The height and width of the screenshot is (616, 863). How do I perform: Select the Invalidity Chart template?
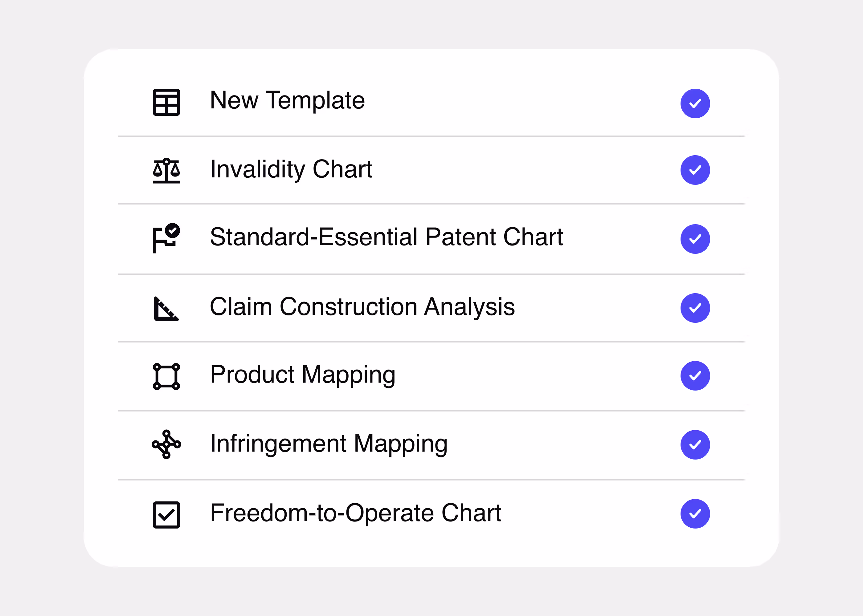tap(292, 170)
